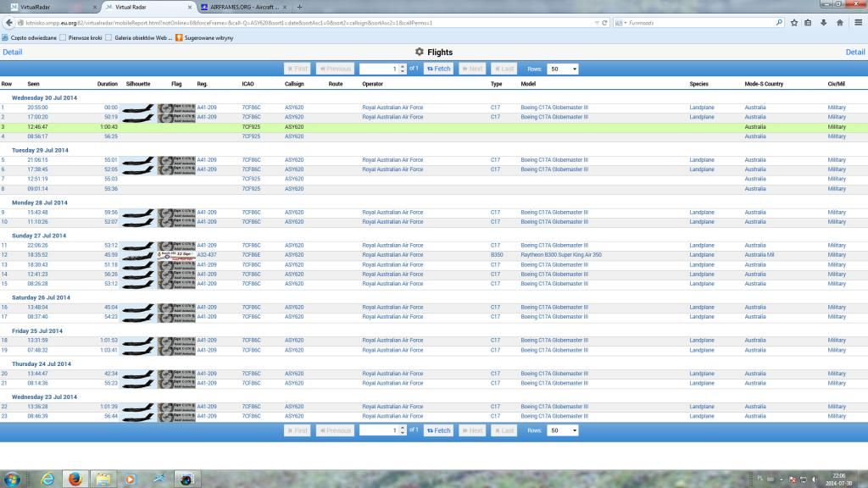Screen dimensions: 868x488
Task: Open registration A32-437 link for King Air
Action: [207, 255]
